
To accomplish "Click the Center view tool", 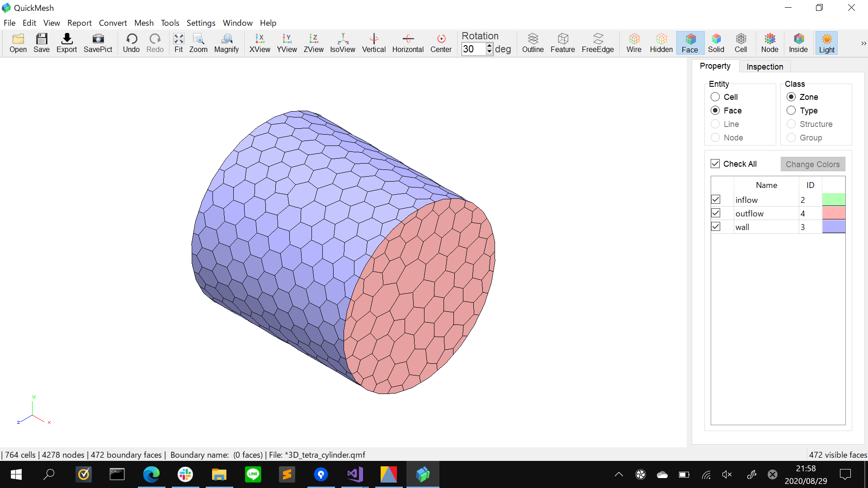I will point(441,43).
